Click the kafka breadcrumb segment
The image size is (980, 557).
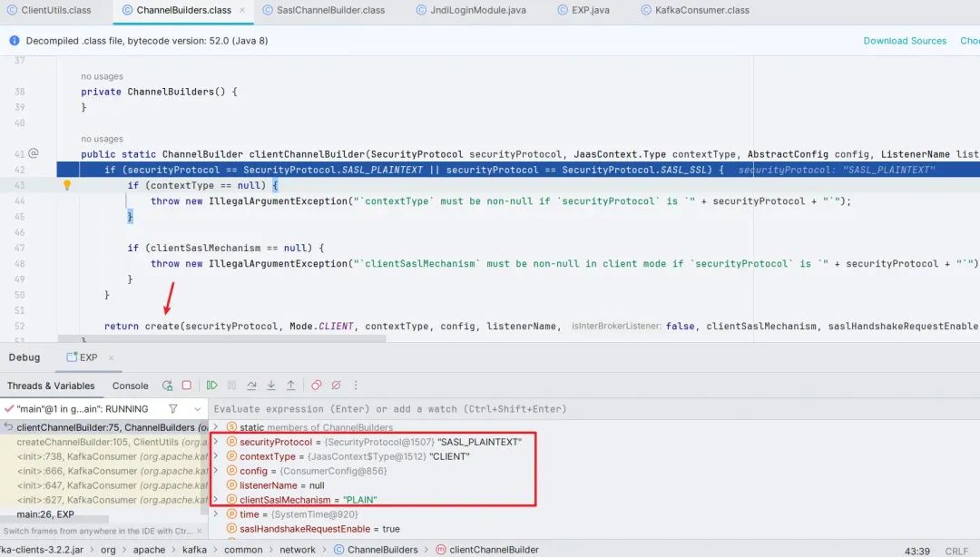pos(194,550)
